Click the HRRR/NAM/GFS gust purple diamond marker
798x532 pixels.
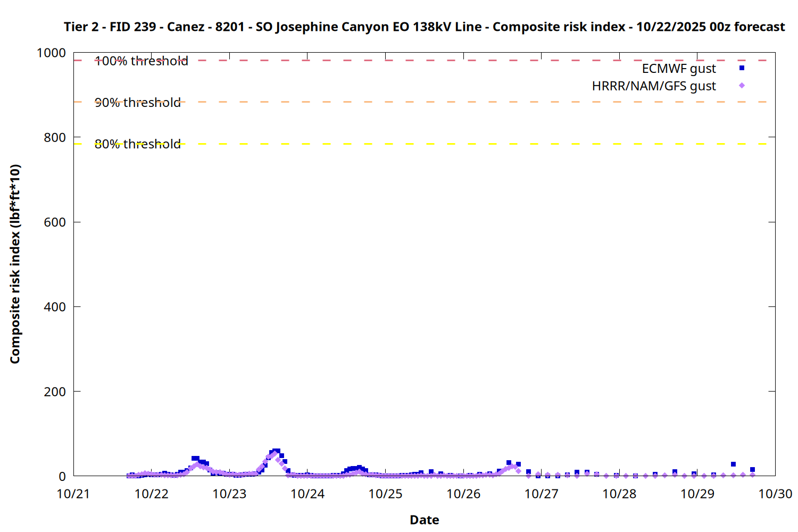[742, 86]
